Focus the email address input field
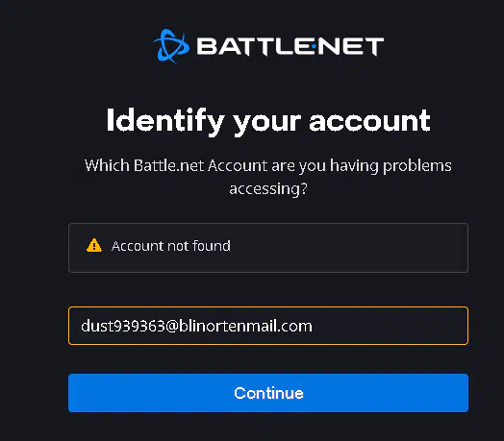 [268, 326]
